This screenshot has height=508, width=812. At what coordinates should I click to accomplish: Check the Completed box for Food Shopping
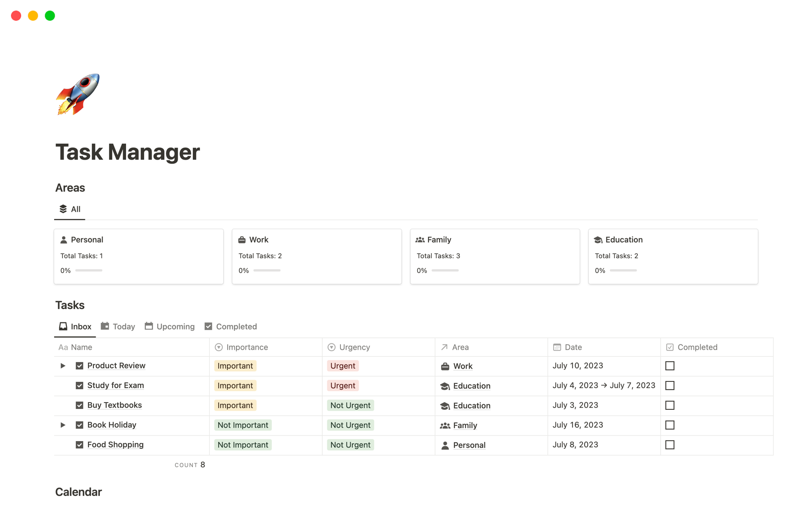[670, 445]
